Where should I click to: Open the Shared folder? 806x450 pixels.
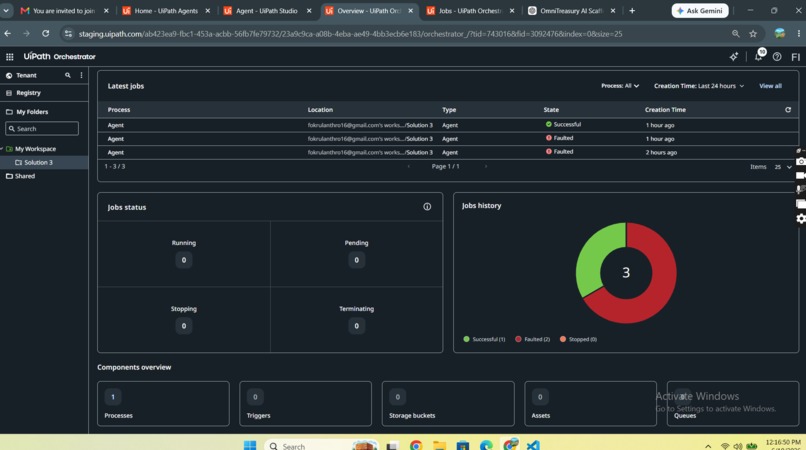pos(25,176)
